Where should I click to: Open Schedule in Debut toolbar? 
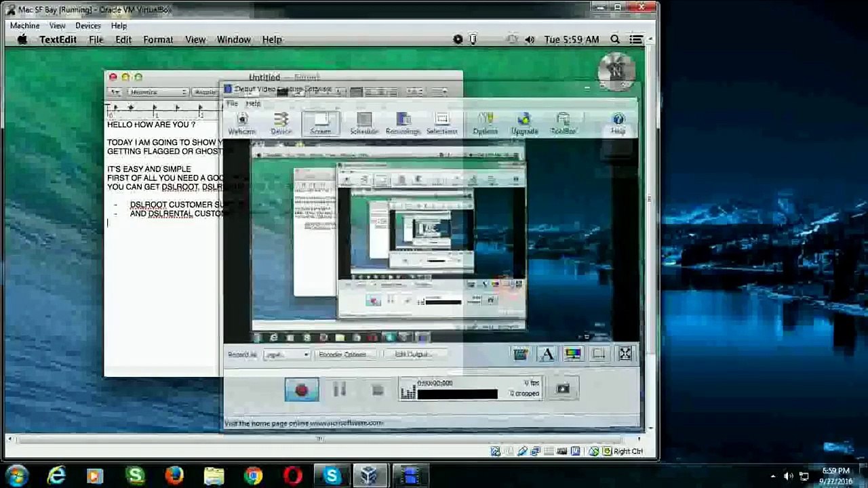[364, 123]
